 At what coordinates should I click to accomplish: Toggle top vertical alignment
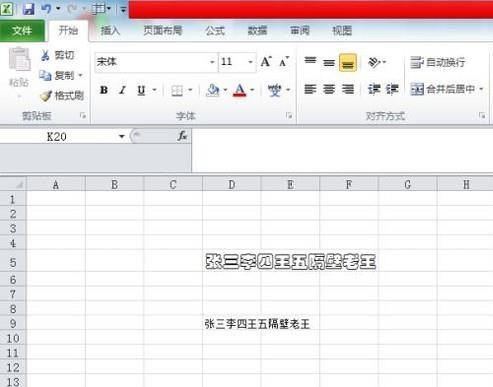[310, 62]
